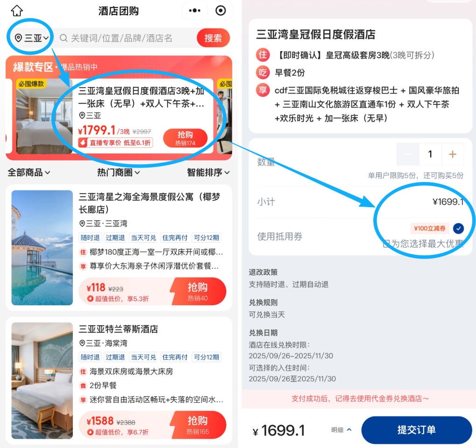Tap the red 吃 breakfast icon
This screenshot has height=448, width=476.
point(263,72)
